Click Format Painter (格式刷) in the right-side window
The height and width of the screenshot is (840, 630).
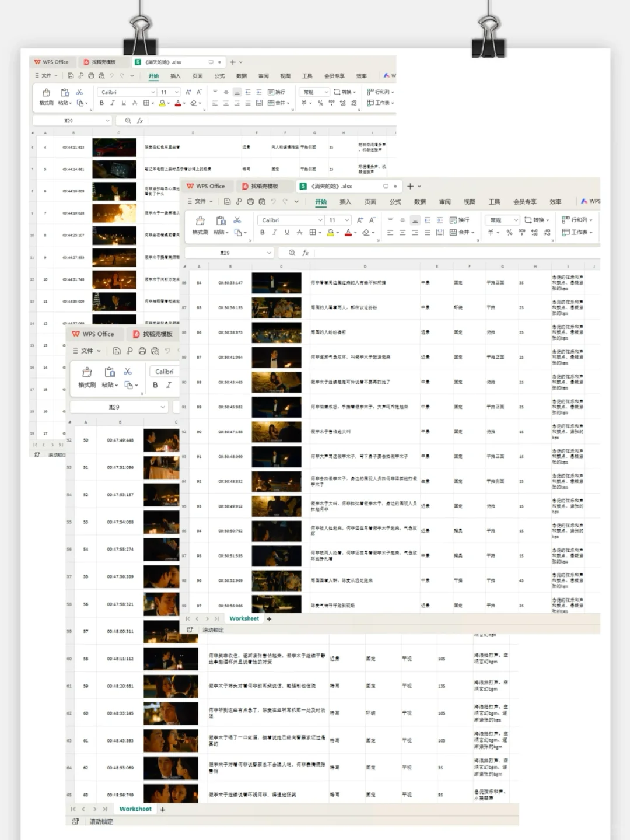tap(200, 225)
